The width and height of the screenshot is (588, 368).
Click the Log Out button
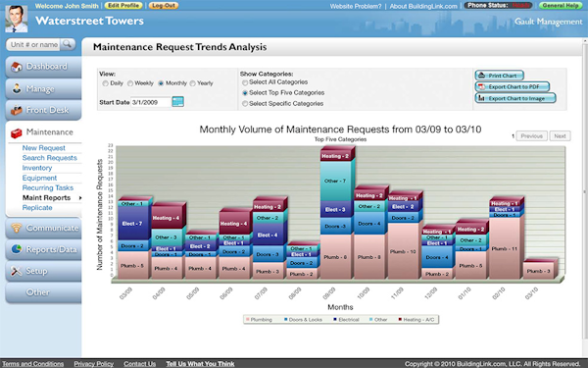point(164,6)
